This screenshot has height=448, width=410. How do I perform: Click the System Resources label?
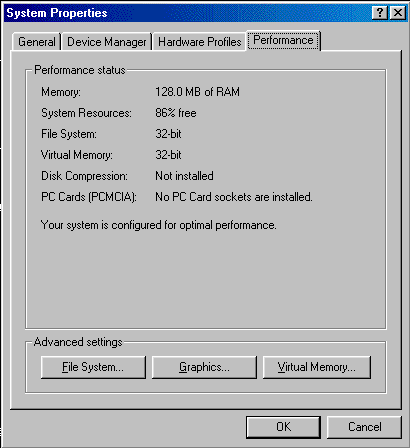pos(86,113)
